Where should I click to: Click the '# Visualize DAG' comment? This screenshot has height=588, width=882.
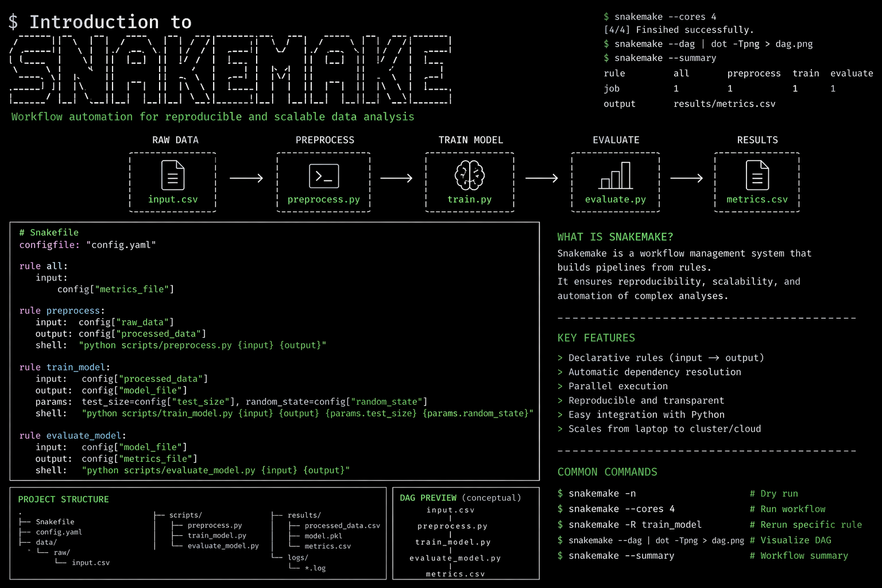click(x=790, y=540)
